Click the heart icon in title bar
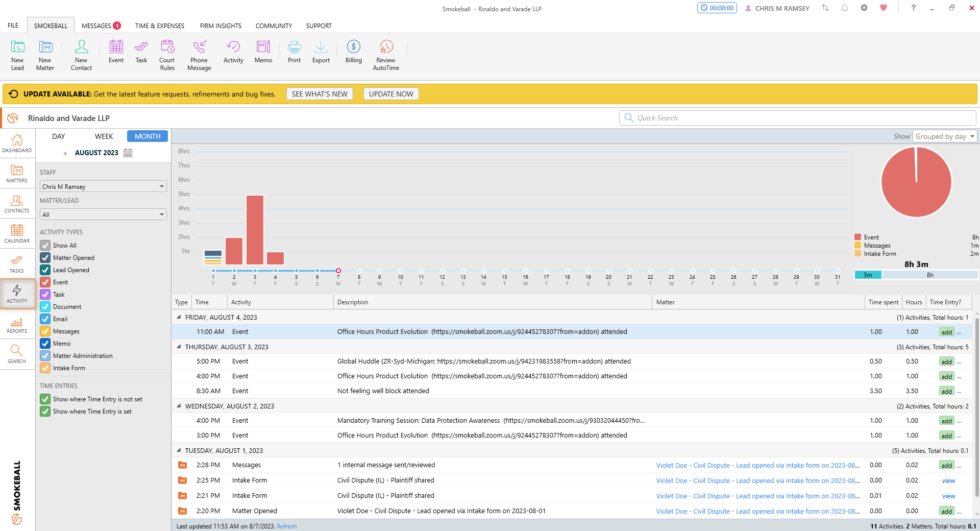This screenshot has height=531, width=980. pos(884,8)
